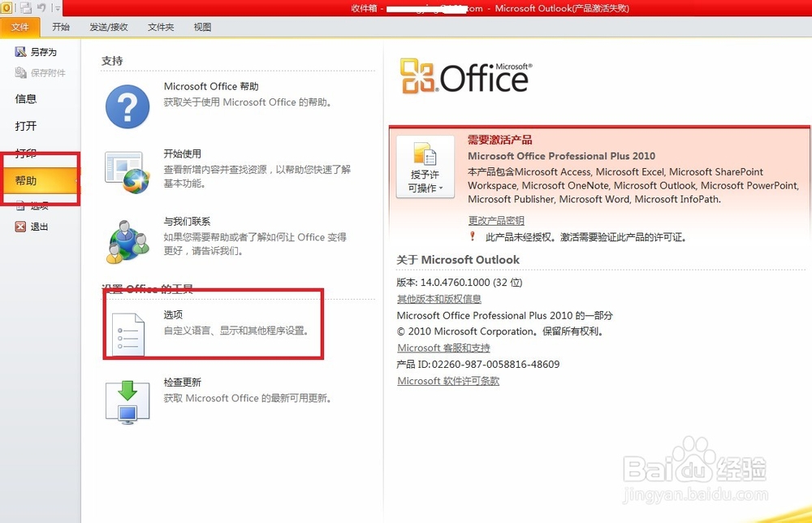Click version text 14.0.4760.1000 (32 位)
The image size is (812, 523).
[471, 283]
